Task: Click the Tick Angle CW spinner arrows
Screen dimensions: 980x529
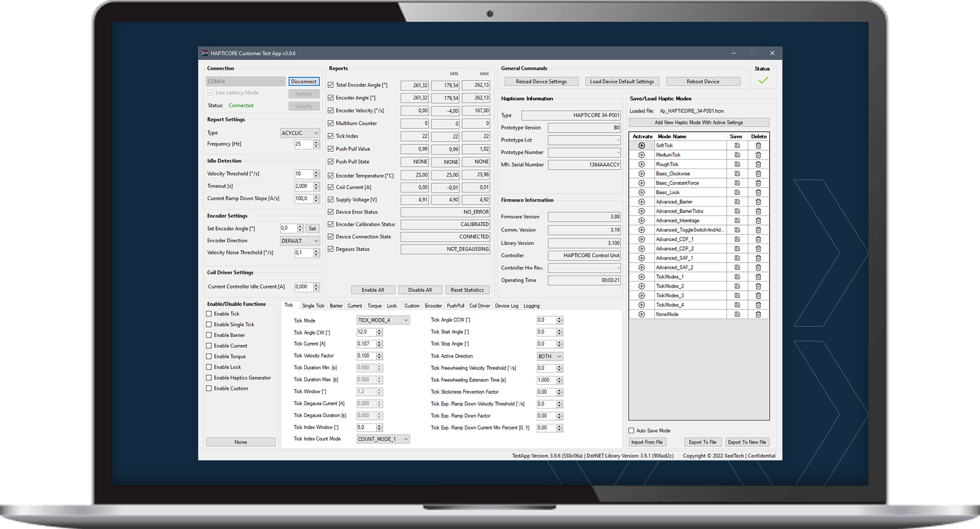Action: [379, 332]
